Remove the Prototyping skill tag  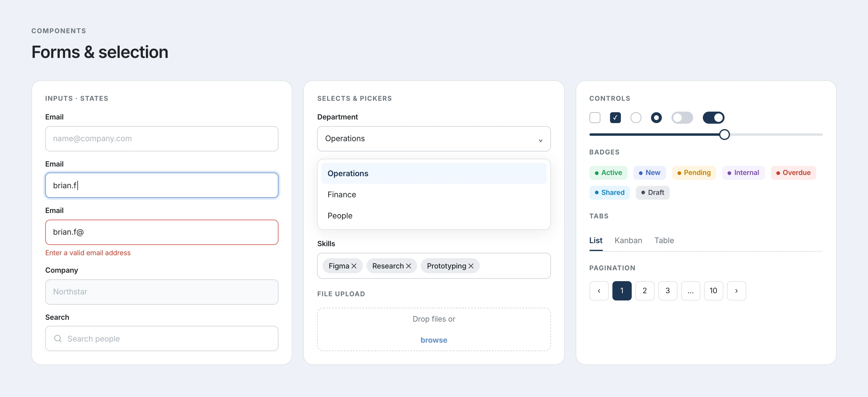(x=471, y=266)
